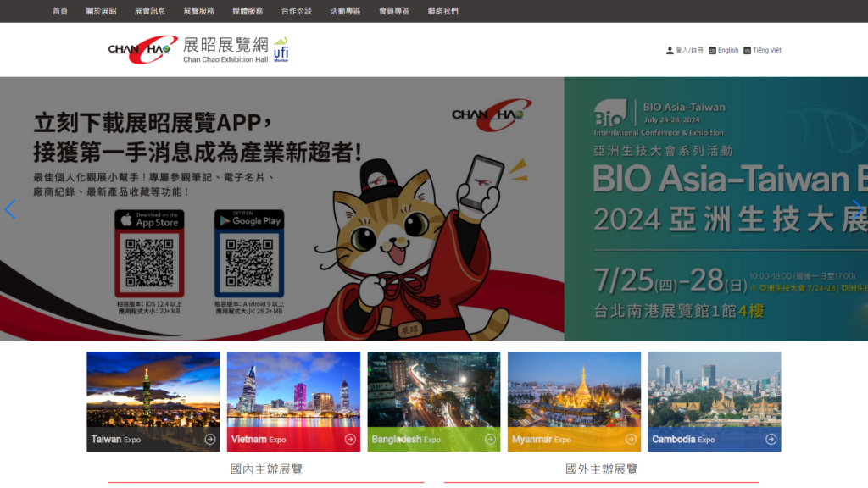Click the 登入/註冊 login link
Image resolution: width=868 pixels, height=488 pixels.
pyautogui.click(x=689, y=50)
